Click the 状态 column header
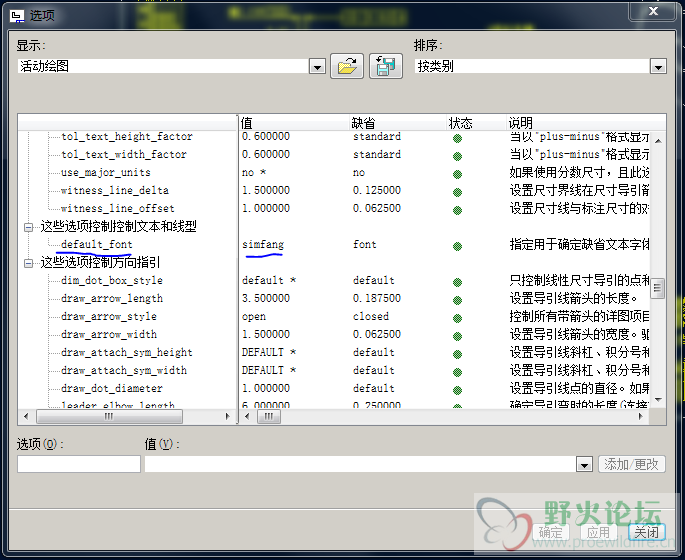 476,123
